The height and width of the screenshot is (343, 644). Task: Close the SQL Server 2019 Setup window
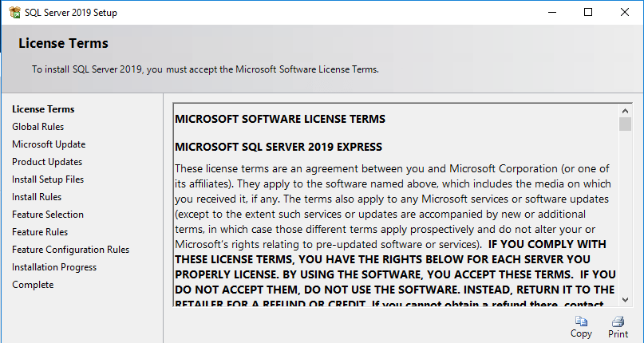pyautogui.click(x=625, y=12)
